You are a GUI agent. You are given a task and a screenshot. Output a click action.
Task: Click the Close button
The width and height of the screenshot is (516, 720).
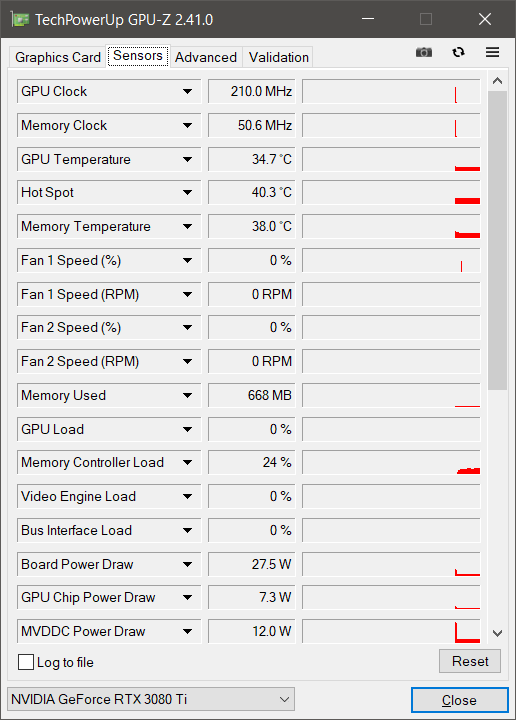[460, 700]
